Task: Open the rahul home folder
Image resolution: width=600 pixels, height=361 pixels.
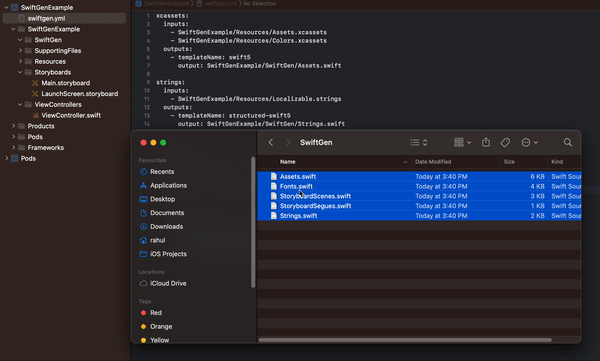Action: pyautogui.click(x=153, y=240)
